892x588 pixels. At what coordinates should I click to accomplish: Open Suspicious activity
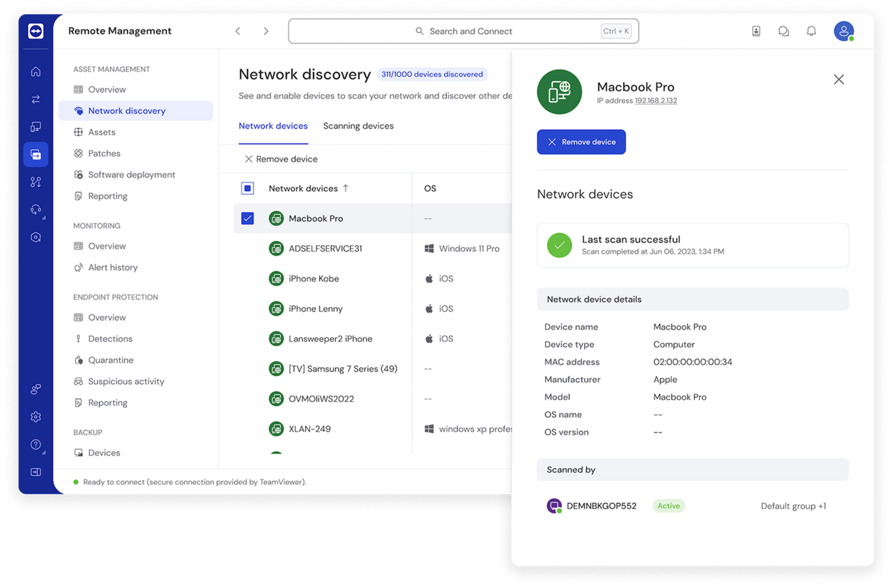coord(135,381)
